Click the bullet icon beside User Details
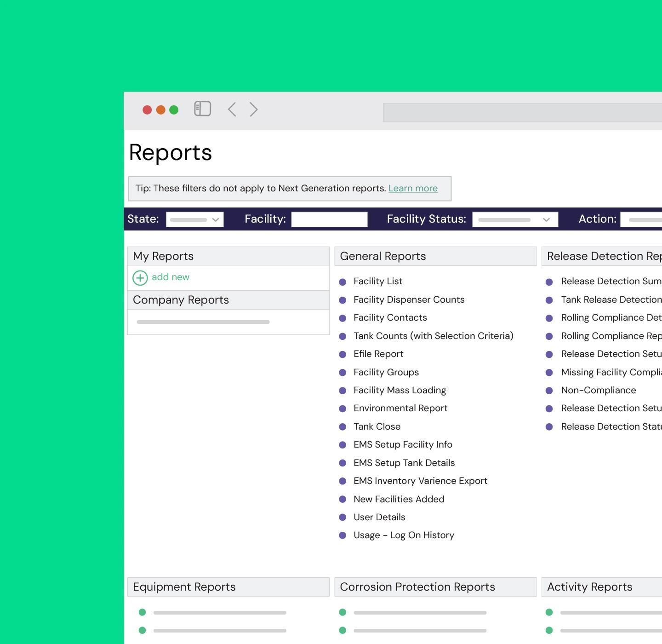This screenshot has height=644, width=662. (342, 517)
